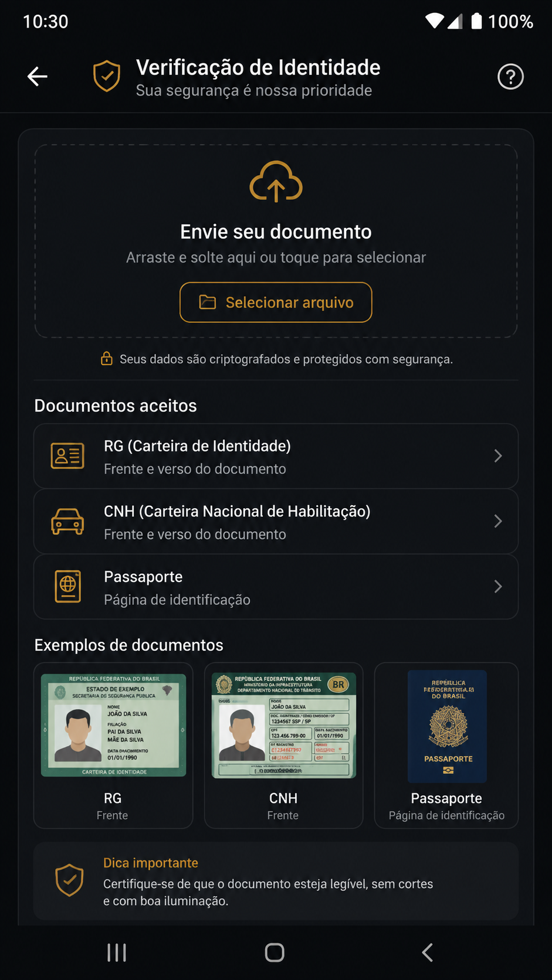The height and width of the screenshot is (980, 552).
Task: Select RG (Carteira de Identidade) option
Action: point(276,456)
